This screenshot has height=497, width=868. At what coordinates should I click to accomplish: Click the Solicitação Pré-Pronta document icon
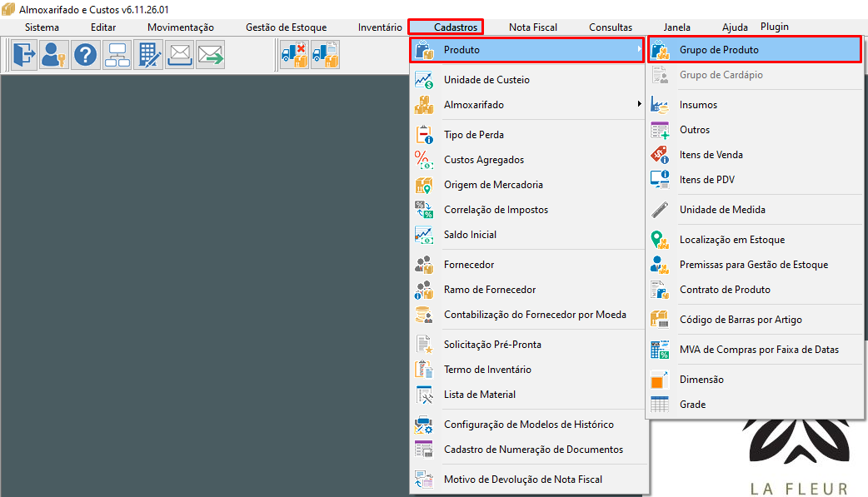[424, 345]
